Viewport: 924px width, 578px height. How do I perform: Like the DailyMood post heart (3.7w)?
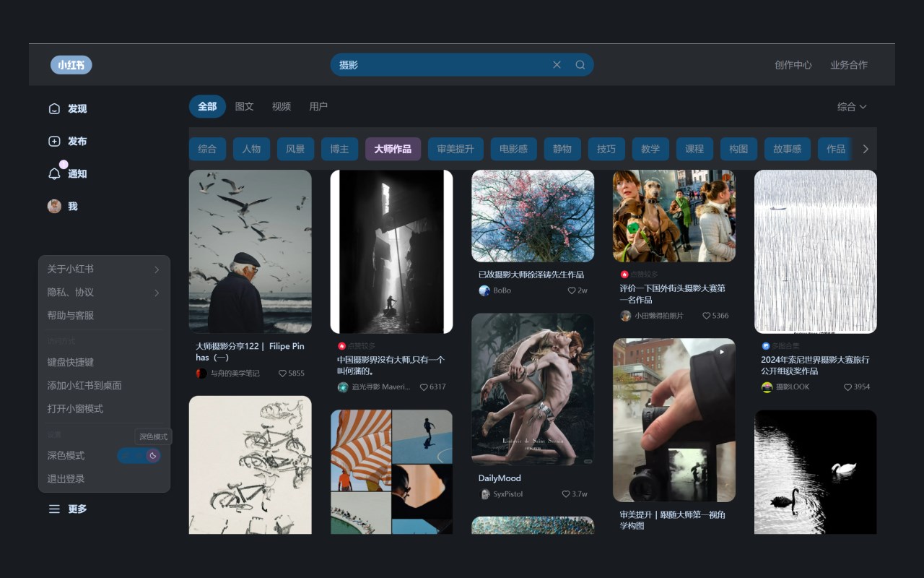coord(566,494)
